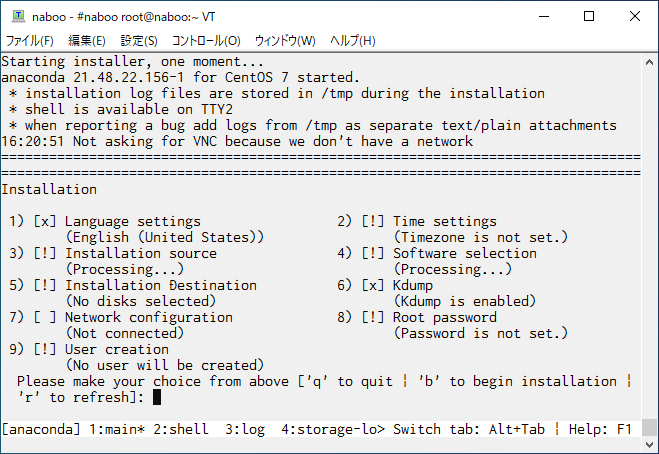Open the ファイル(F) menu

coord(29,41)
